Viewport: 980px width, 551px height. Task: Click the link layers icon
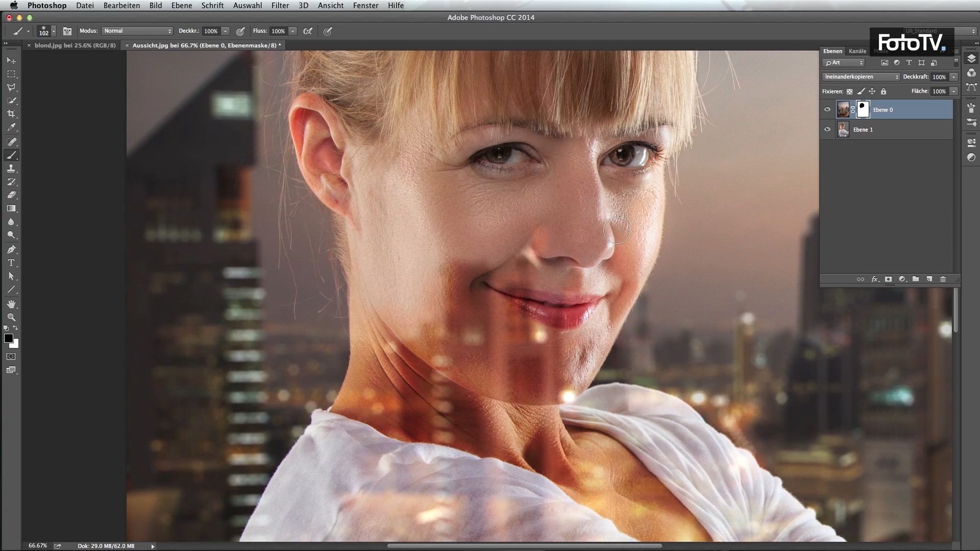[x=861, y=279]
